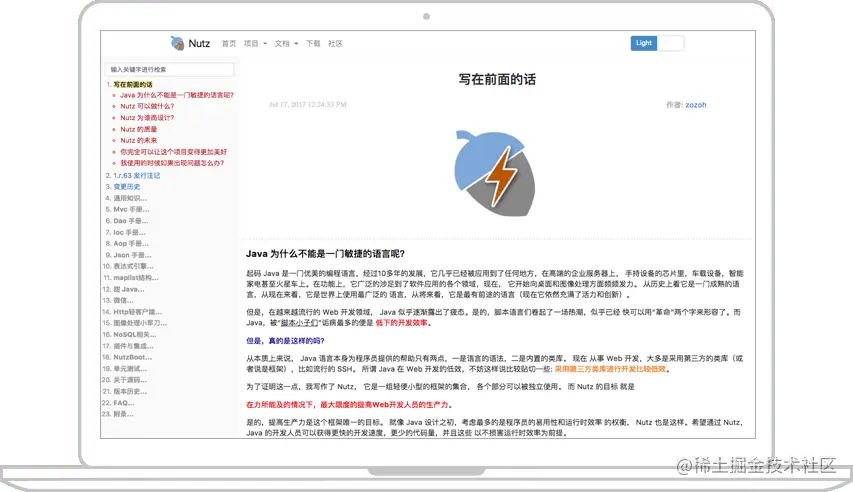Expand 微信... sidebar section
This screenshot has height=492, width=853.
coord(123,300)
